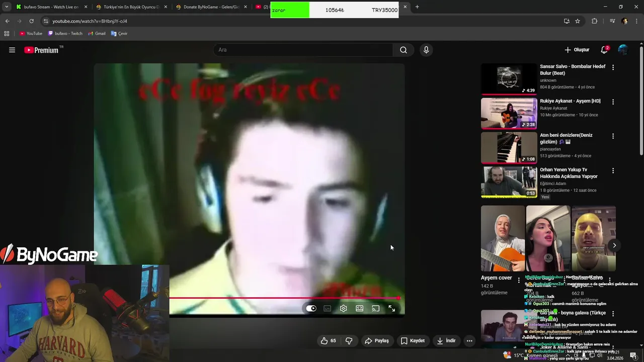Switch to theater mode
The height and width of the screenshot is (362, 644).
(x=360, y=309)
